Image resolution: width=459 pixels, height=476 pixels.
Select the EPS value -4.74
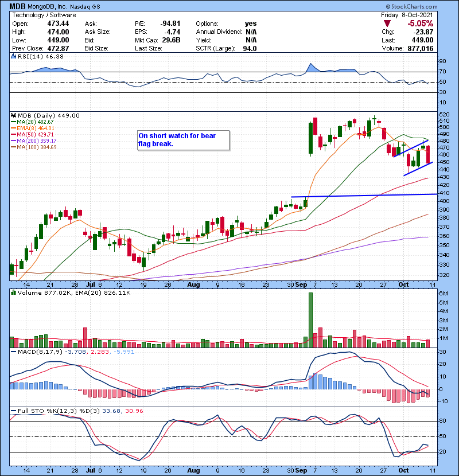(172, 32)
